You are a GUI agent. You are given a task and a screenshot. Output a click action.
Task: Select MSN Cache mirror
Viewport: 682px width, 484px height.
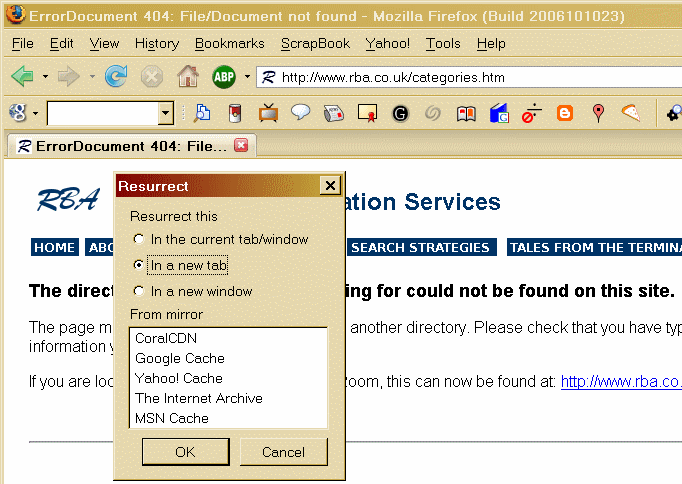[x=228, y=418]
